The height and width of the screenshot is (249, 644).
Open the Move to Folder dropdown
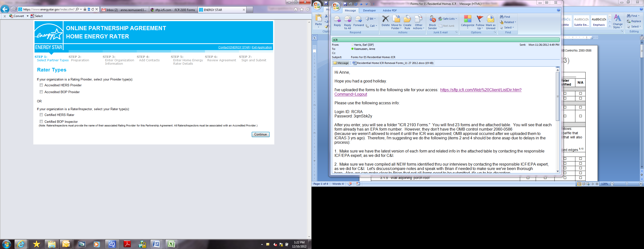pyautogui.click(x=396, y=22)
